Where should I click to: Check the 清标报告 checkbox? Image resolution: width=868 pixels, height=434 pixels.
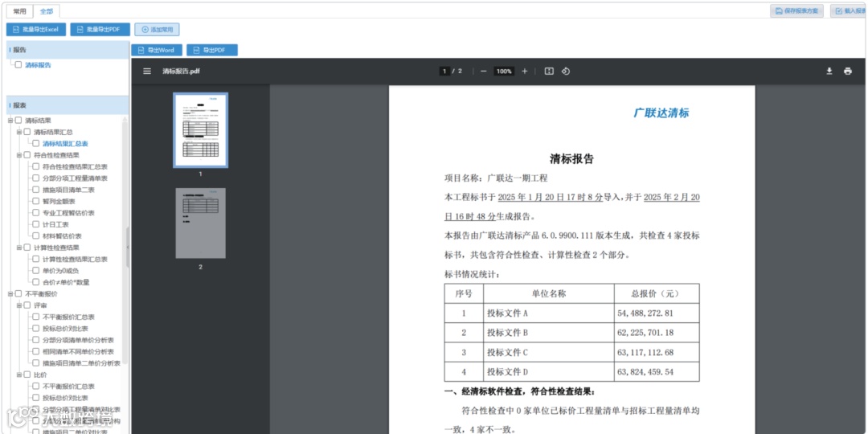[x=18, y=65]
